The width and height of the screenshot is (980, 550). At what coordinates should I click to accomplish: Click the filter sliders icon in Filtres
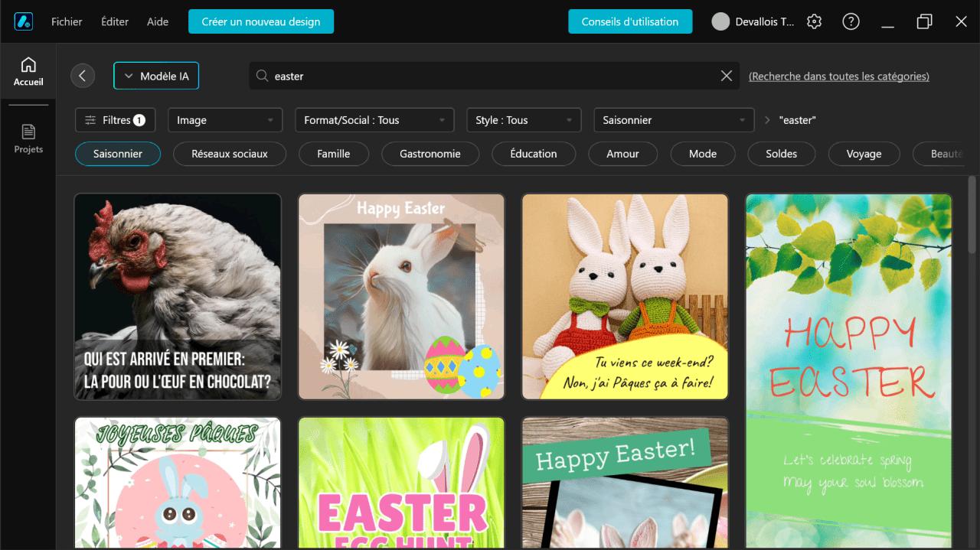point(90,120)
